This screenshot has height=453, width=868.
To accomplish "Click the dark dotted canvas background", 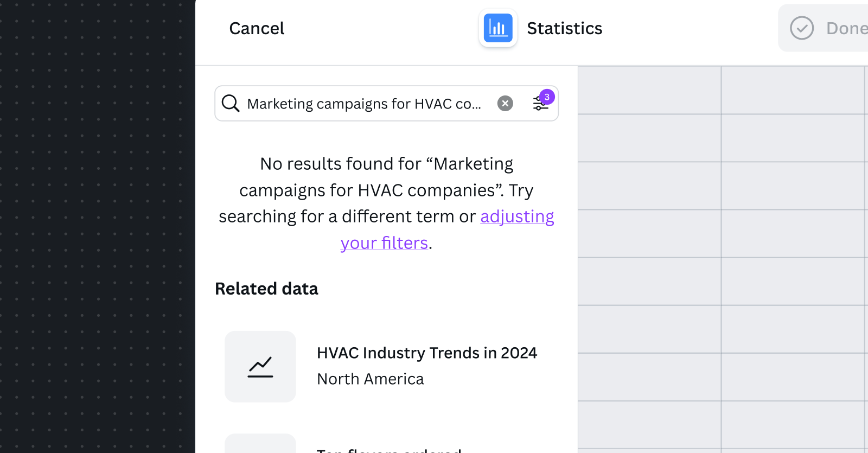I will tap(98, 228).
